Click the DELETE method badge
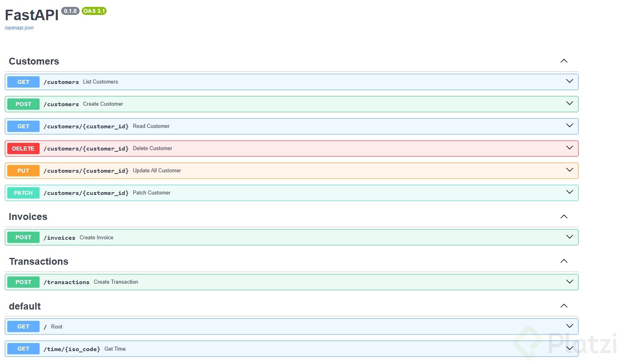 [x=23, y=149]
